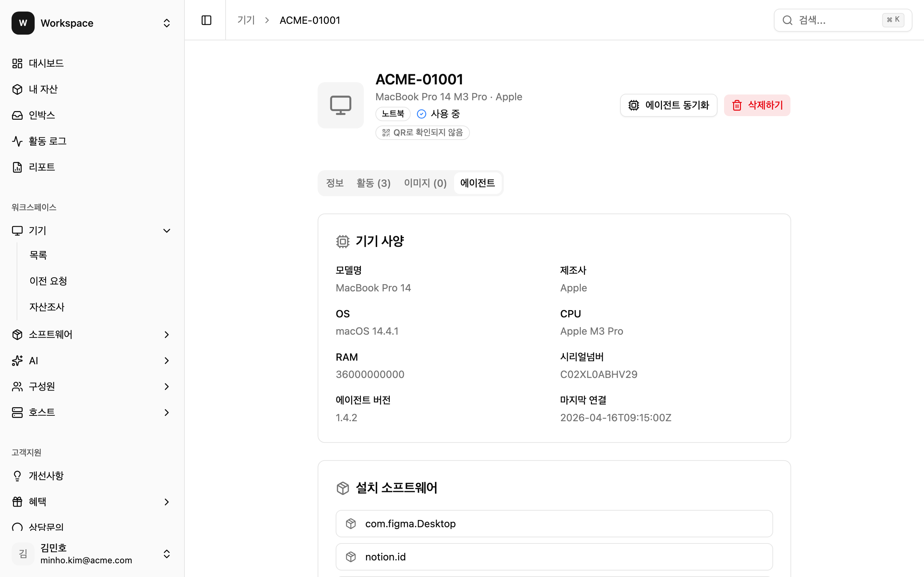The height and width of the screenshot is (577, 924).
Task: Click the 에이전트 동기화 button
Action: click(x=668, y=105)
